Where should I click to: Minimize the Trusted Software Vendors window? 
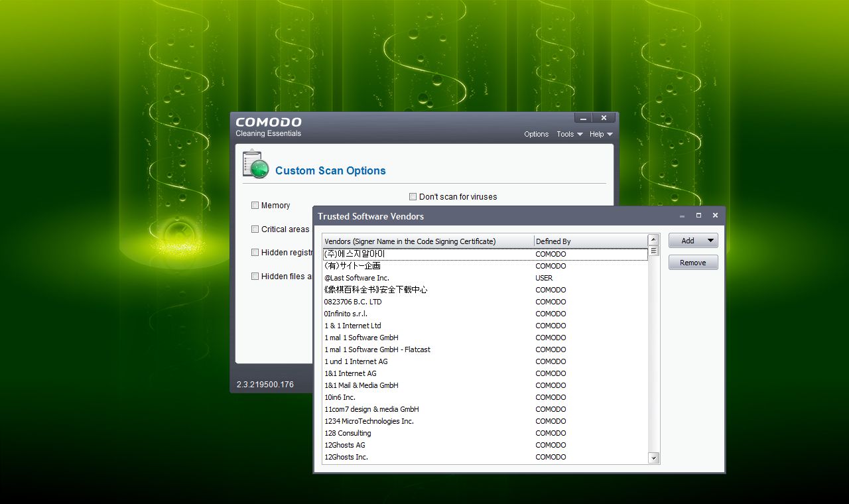[683, 216]
